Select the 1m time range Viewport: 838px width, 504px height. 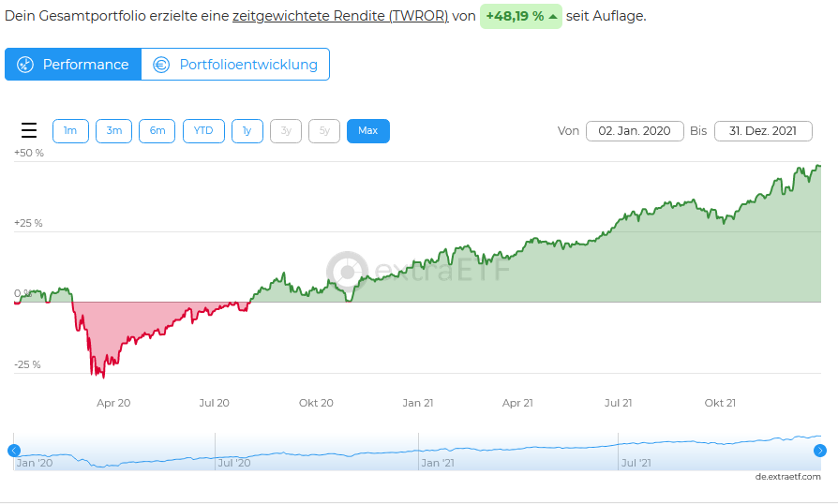click(70, 131)
